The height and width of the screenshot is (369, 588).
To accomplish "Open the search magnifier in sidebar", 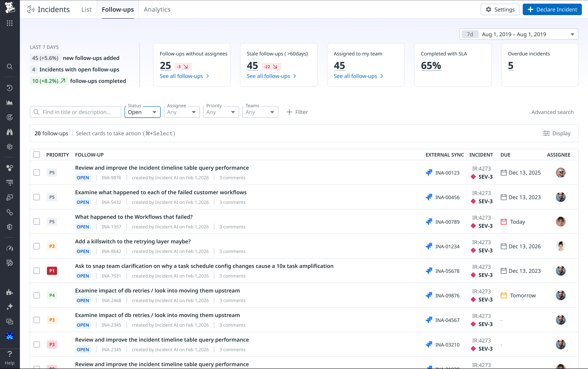I will (x=10, y=67).
